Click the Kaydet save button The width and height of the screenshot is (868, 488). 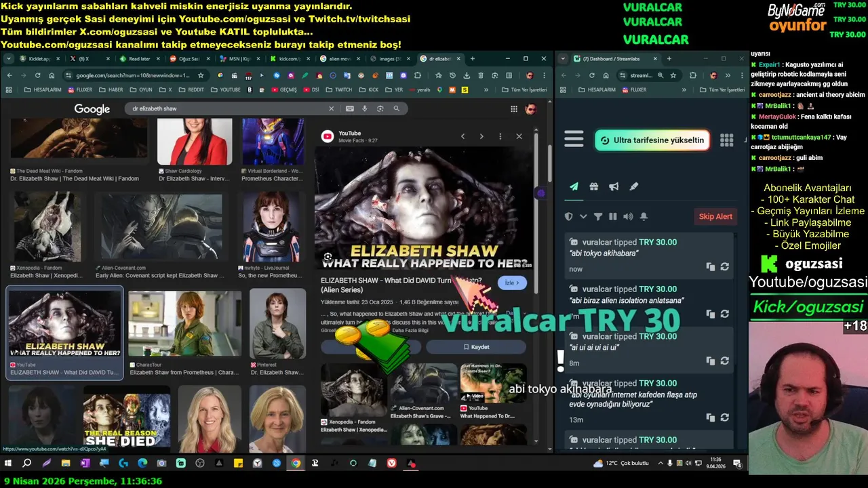tap(476, 347)
